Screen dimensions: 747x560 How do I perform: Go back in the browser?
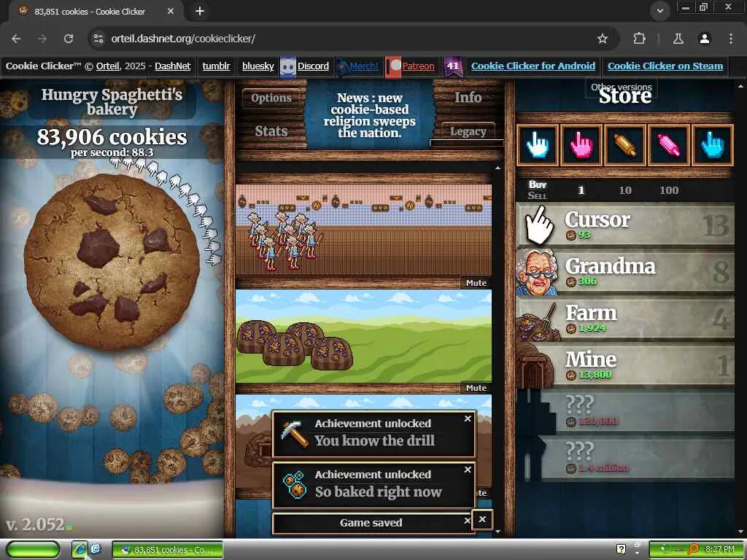click(x=16, y=39)
